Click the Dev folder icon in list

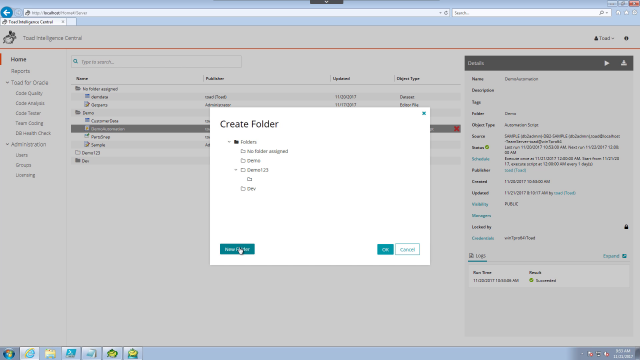[x=78, y=160]
